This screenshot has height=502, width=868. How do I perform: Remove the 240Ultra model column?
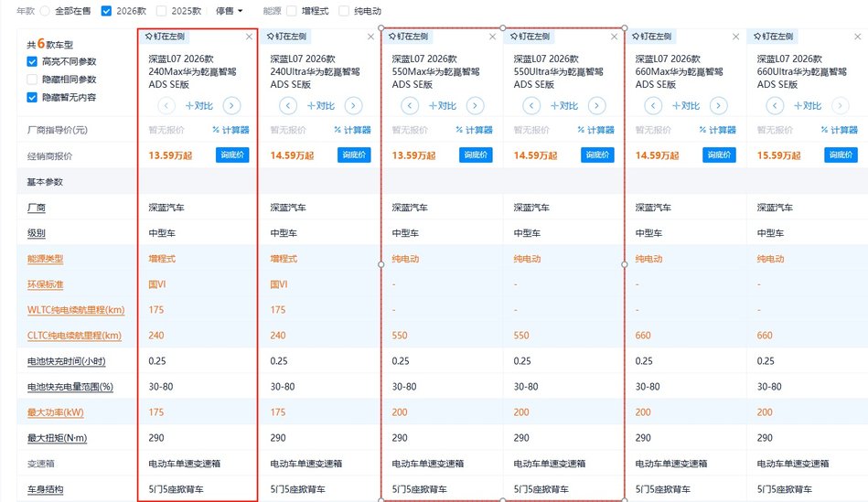point(371,37)
